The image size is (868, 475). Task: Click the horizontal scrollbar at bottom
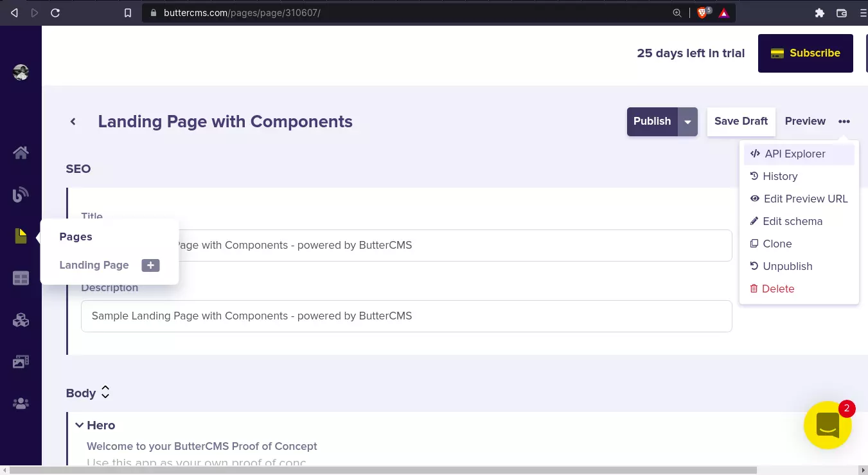coord(383,470)
